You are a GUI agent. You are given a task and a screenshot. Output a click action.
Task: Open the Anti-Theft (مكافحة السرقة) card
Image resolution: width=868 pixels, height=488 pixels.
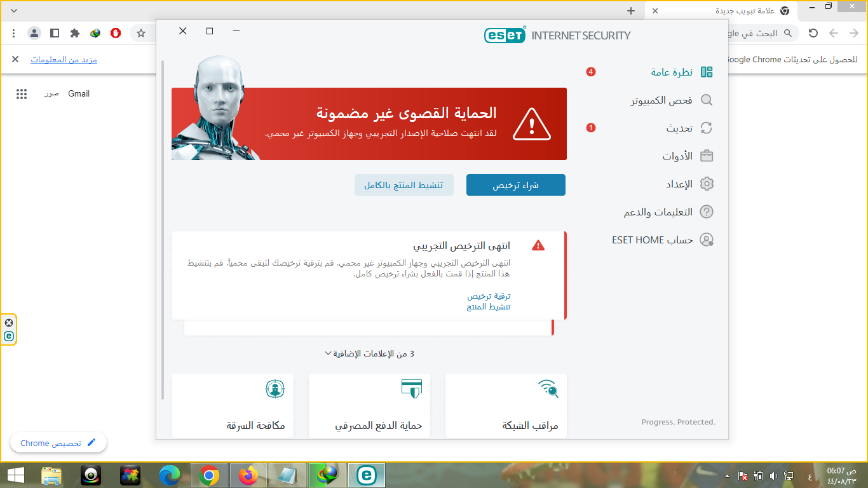tap(233, 405)
